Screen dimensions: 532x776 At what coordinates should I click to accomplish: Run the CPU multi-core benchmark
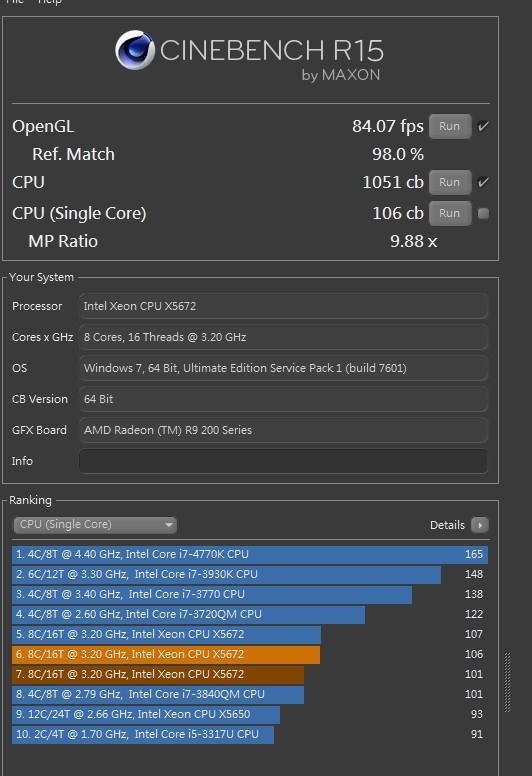449,182
